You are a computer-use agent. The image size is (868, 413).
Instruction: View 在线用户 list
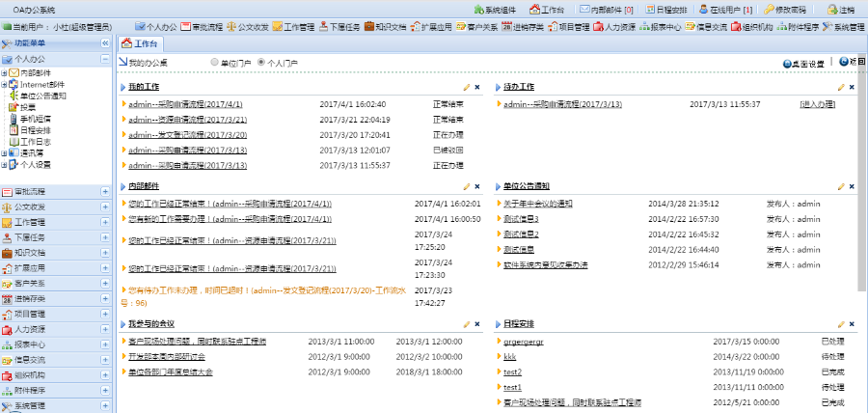pos(725,10)
